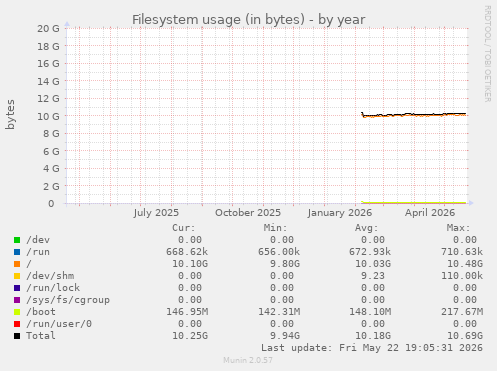The height and width of the screenshot is (371, 497).
Task: Click the April 2026 axis label
Action: point(430,213)
